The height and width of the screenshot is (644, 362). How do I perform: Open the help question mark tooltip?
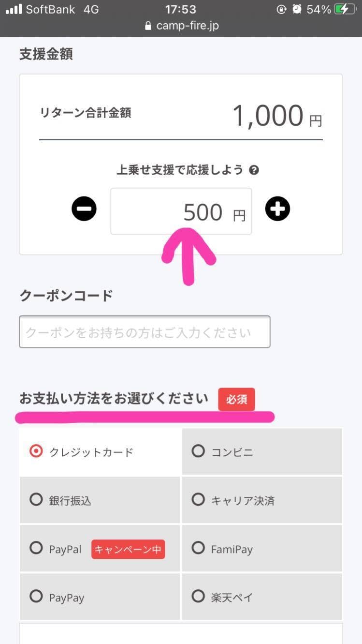pos(254,170)
